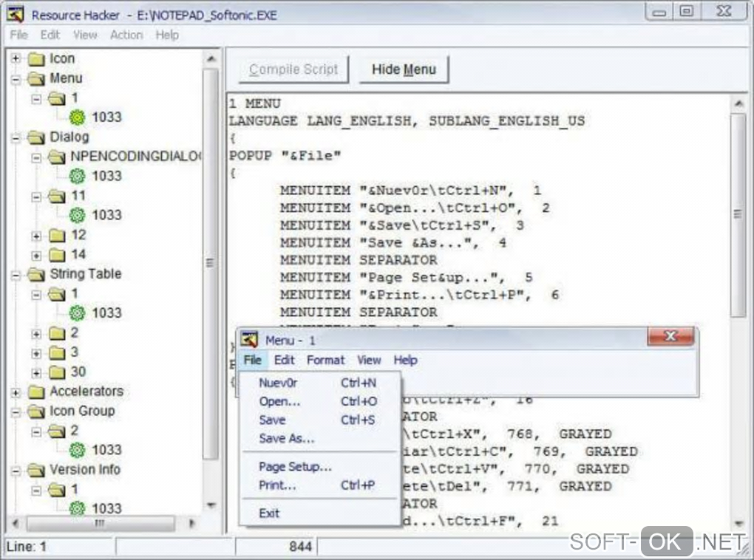The width and height of the screenshot is (754, 560).
Task: Click the '1 MENU' script line
Action: tap(254, 104)
